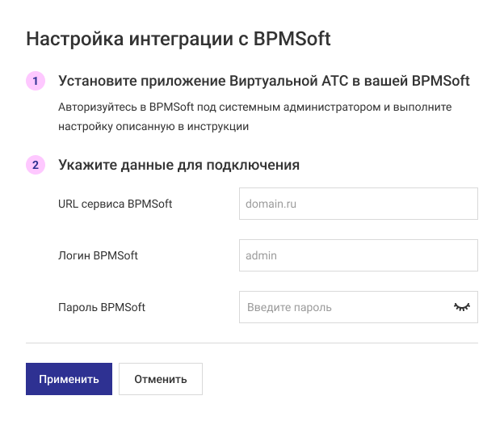Click the "URL сервиса BPMSoft" label

pyautogui.click(x=115, y=204)
